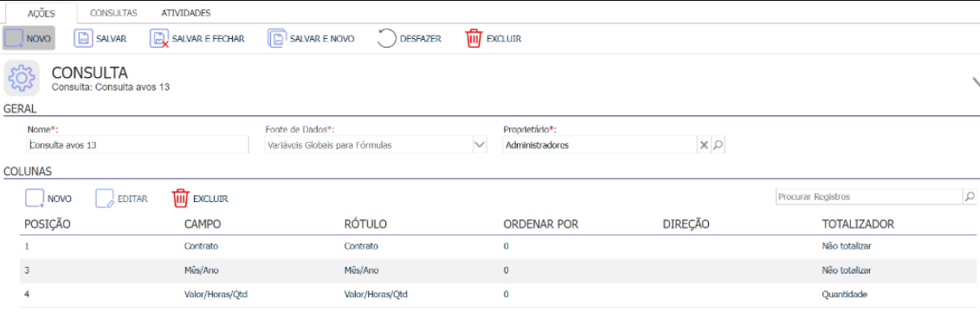Open the Atividades tab
The width and height of the screenshot is (980, 312).
tap(185, 12)
